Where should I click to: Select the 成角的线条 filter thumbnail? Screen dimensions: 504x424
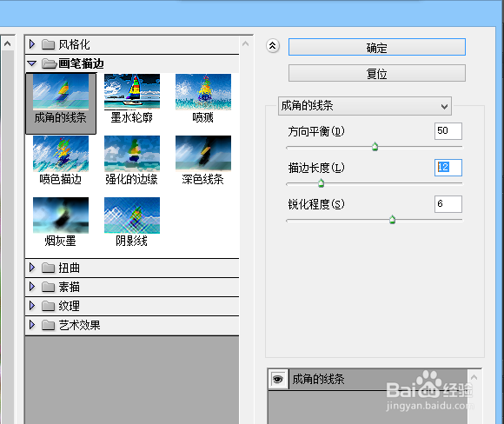pos(61,103)
